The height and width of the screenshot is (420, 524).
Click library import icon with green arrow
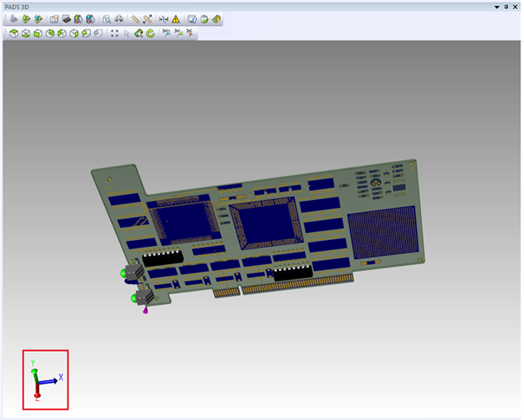pyautogui.click(x=78, y=19)
